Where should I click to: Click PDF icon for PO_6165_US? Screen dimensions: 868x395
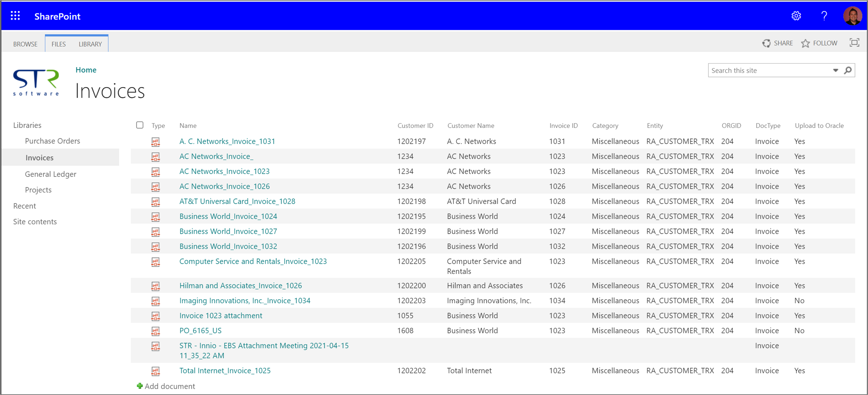156,331
